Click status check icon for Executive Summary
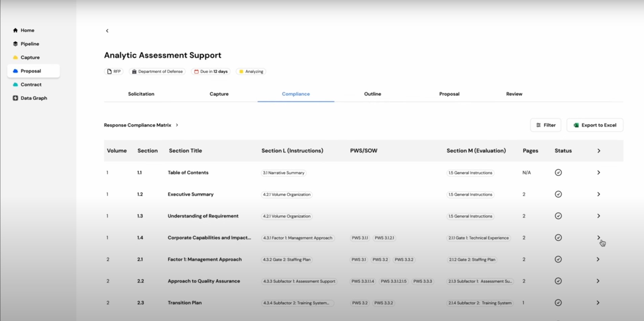644x321 pixels. [558, 194]
